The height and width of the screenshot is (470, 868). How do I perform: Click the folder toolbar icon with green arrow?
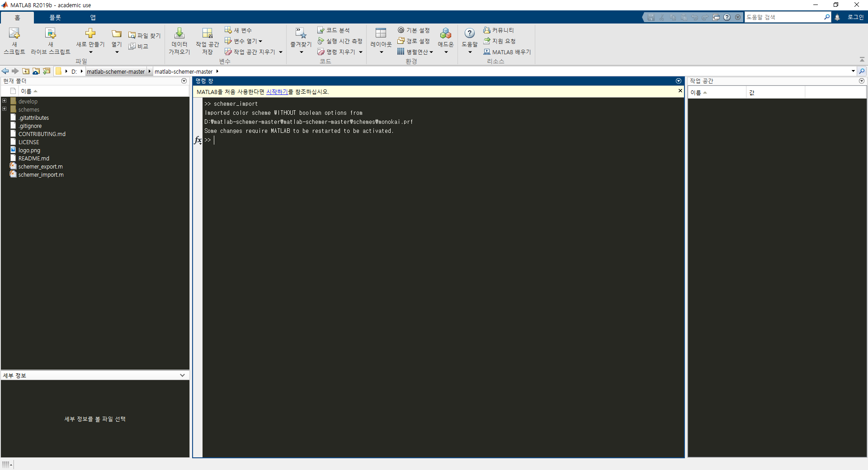46,71
